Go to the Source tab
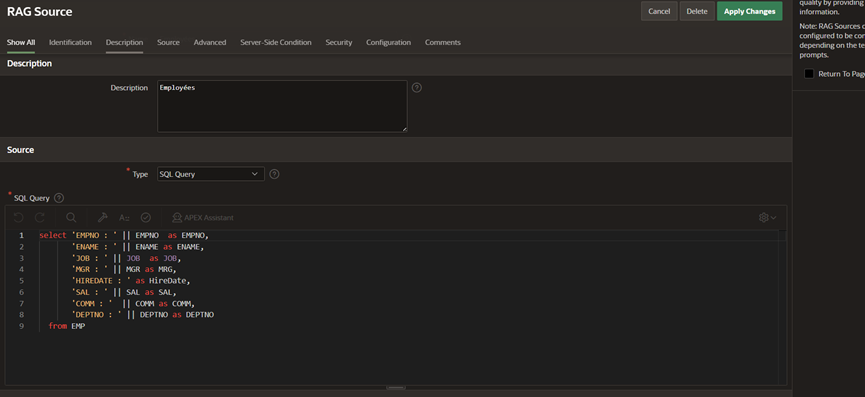 coord(168,42)
